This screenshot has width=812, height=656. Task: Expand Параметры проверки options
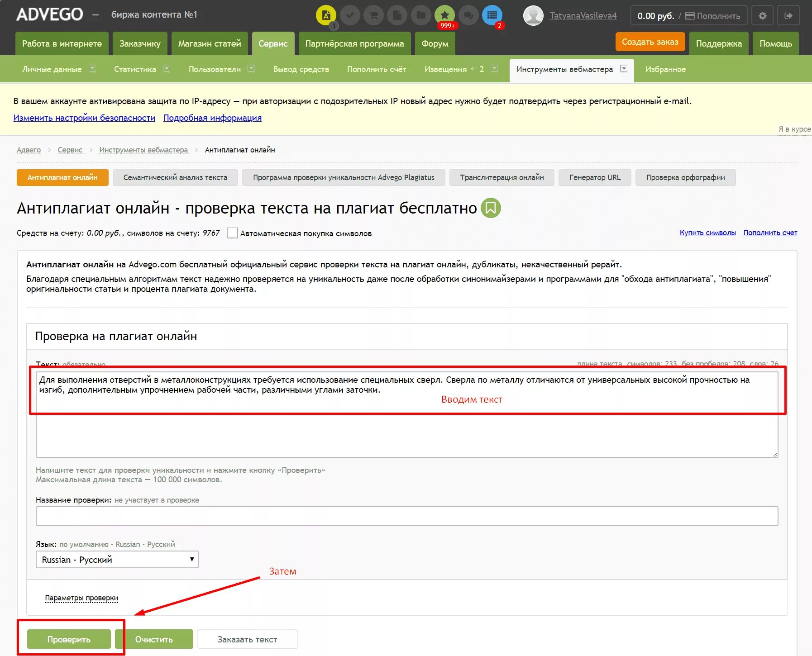tap(81, 598)
